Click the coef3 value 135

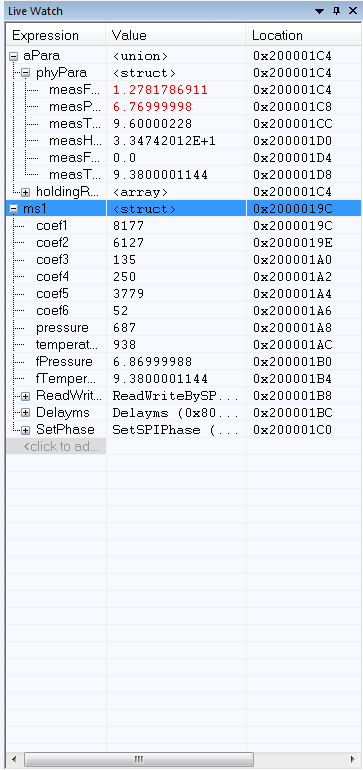click(x=124, y=260)
